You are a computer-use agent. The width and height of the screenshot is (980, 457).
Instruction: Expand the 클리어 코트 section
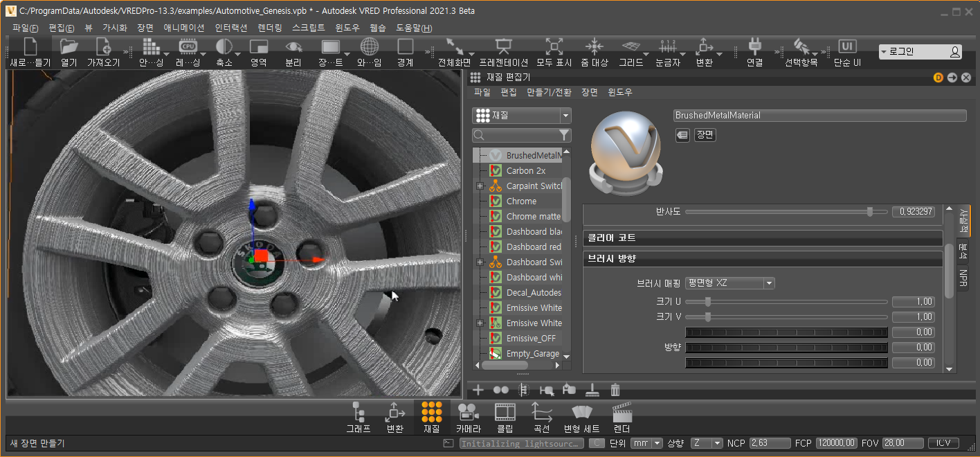(763, 238)
